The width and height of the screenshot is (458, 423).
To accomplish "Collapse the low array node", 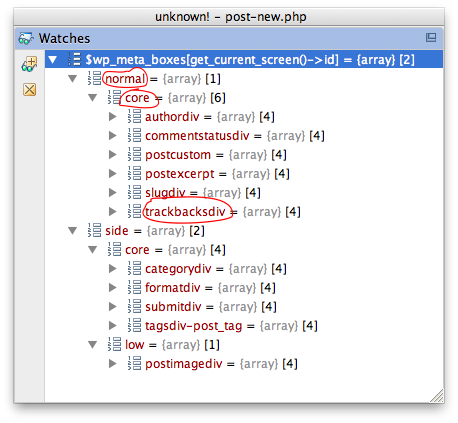I will (x=92, y=345).
